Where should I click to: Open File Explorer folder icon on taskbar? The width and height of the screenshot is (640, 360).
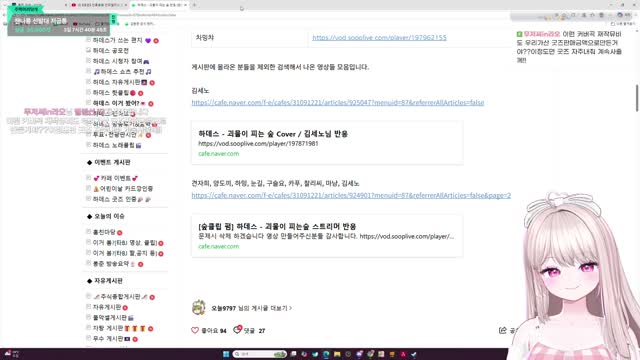(337, 354)
